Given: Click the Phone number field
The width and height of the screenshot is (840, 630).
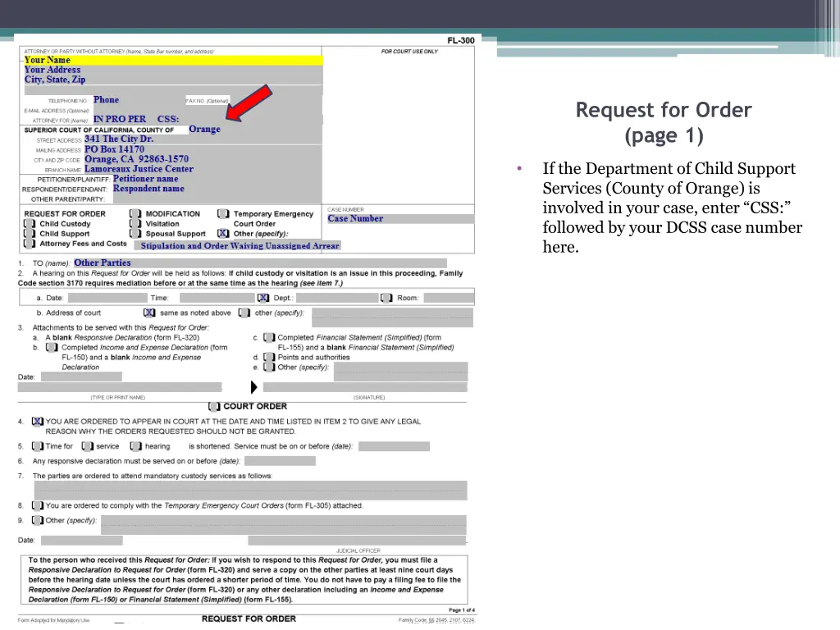Looking at the screenshot, I should (x=138, y=99).
